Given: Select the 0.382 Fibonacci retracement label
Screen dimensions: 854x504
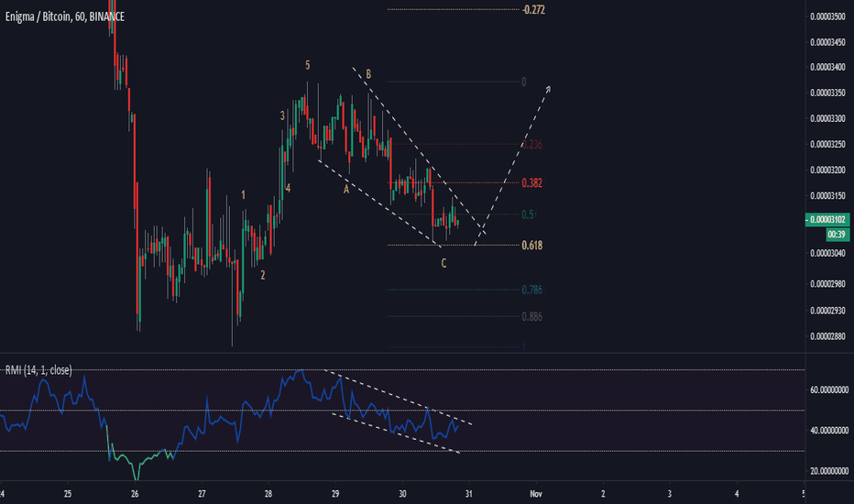Looking at the screenshot, I should [x=532, y=183].
